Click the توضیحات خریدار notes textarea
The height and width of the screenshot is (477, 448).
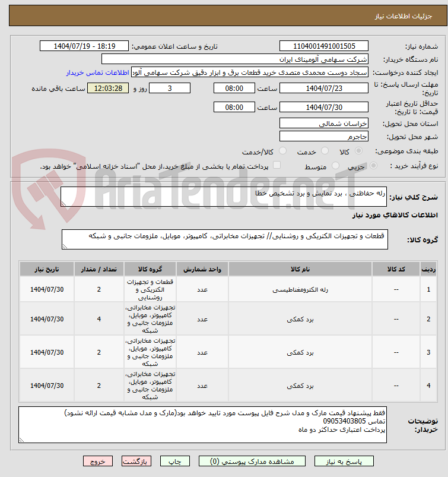coord(202,425)
